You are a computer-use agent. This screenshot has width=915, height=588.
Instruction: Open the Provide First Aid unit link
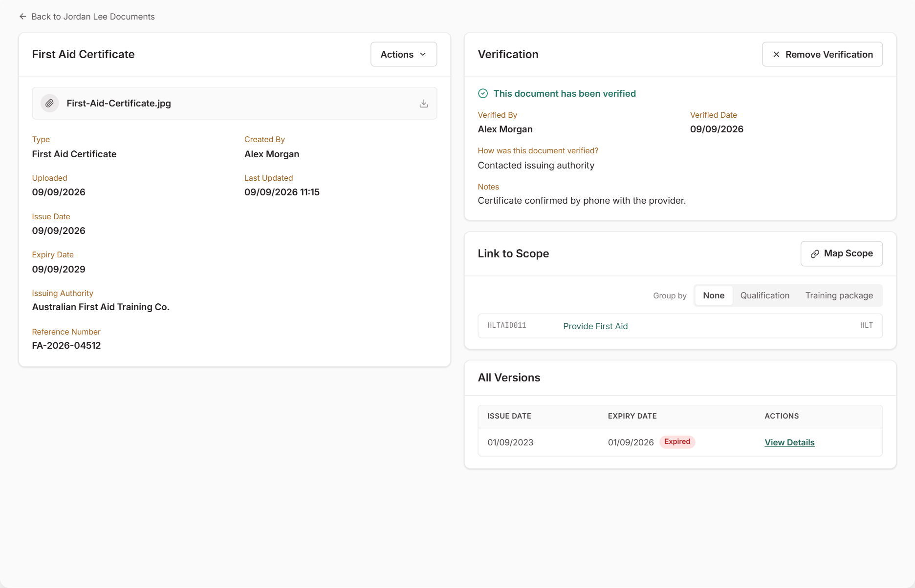595,326
